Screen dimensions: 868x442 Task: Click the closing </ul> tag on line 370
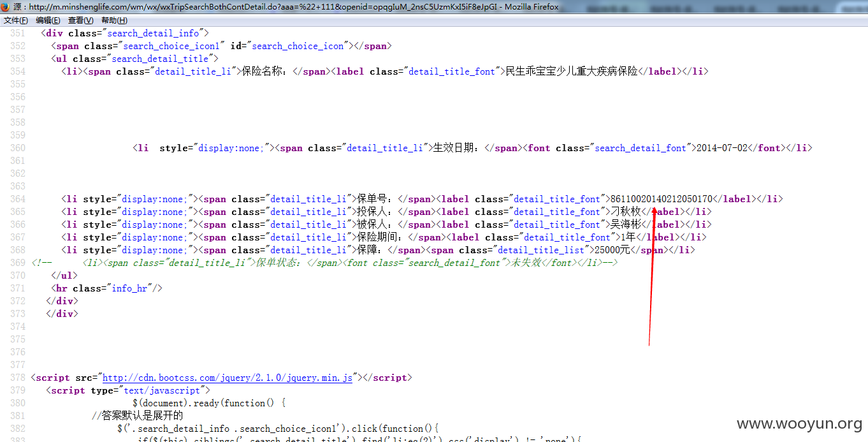64,276
